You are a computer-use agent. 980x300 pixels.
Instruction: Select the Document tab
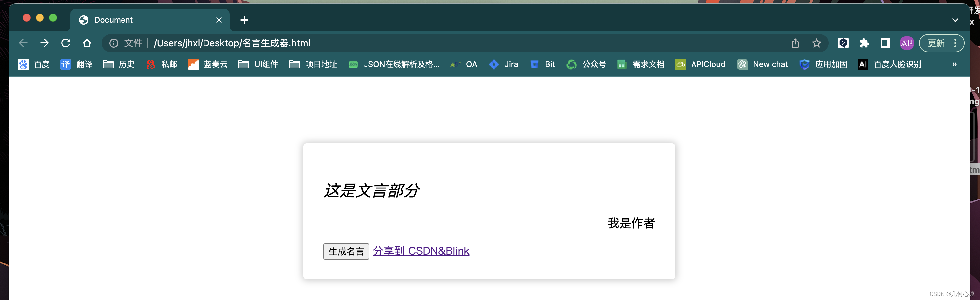(x=150, y=20)
